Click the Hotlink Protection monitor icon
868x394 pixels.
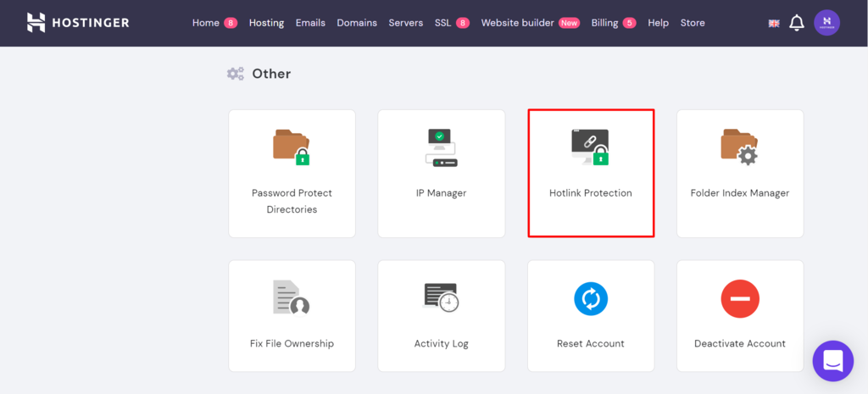click(590, 147)
